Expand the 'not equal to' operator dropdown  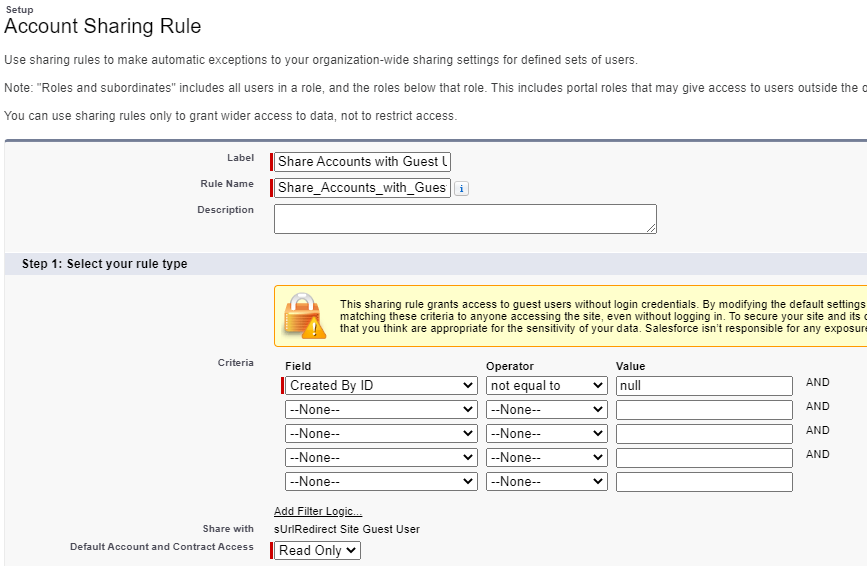(x=547, y=385)
